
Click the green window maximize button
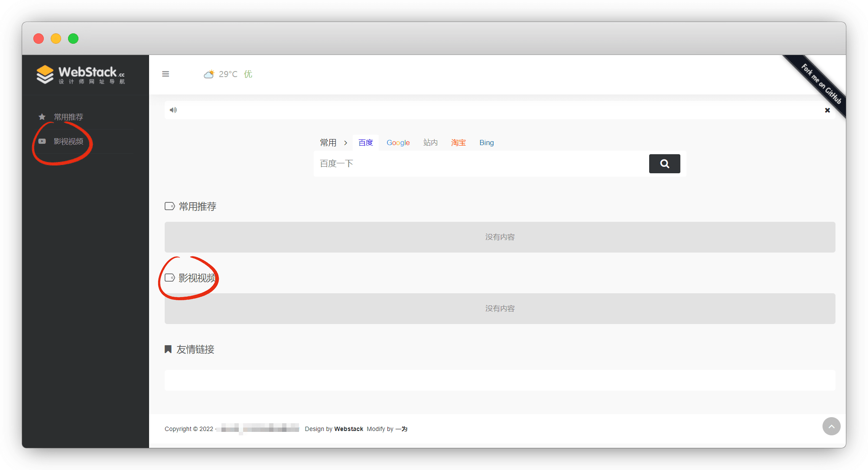click(73, 39)
